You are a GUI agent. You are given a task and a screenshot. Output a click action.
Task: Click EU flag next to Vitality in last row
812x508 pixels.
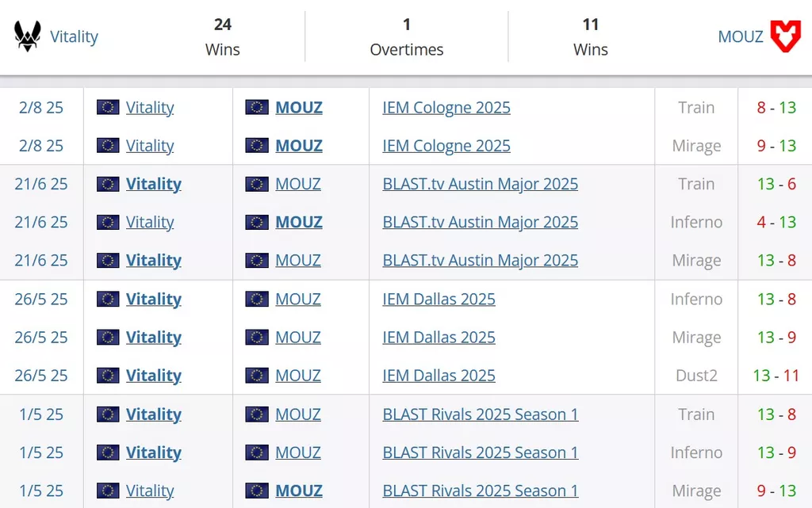pos(108,491)
